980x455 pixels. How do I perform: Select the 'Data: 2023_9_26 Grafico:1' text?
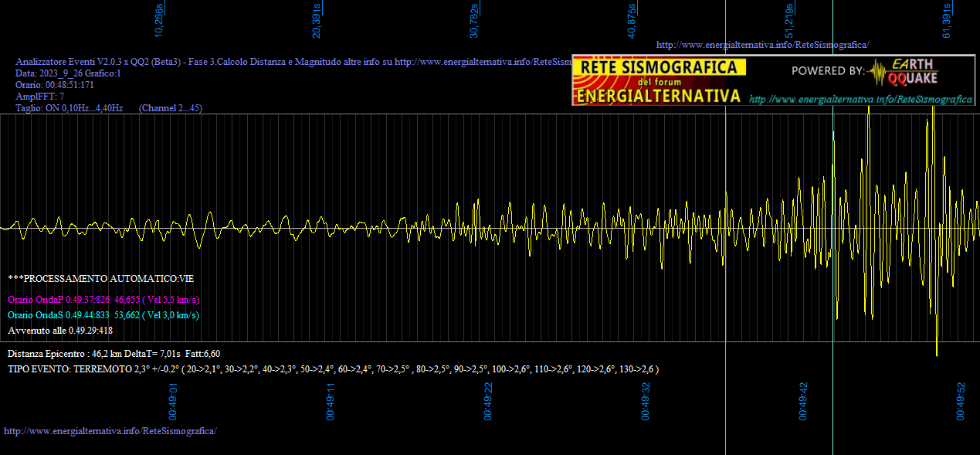pos(69,73)
